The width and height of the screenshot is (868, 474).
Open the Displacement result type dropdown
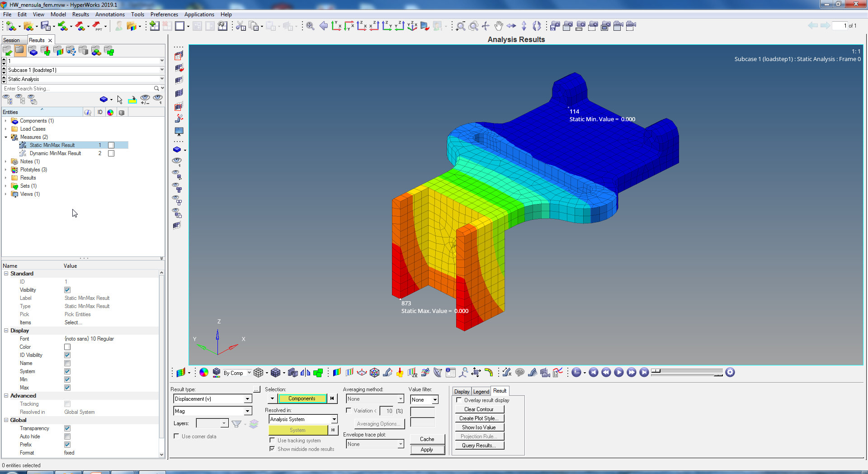247,399
